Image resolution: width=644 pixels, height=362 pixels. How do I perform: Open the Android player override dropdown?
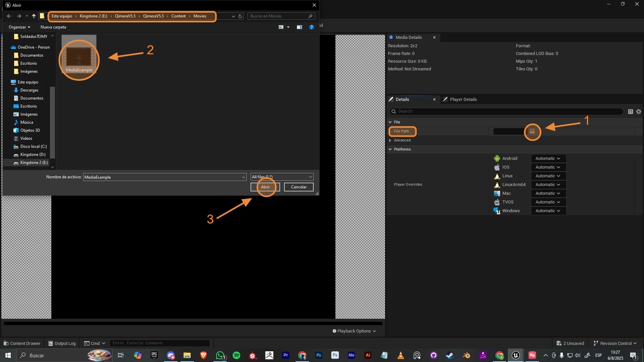(548, 159)
